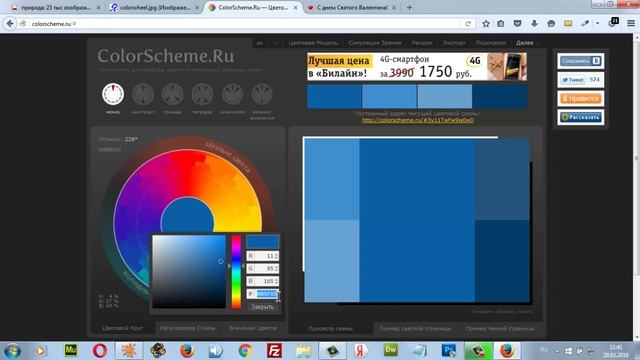The height and width of the screenshot is (360, 640).
Task: Switch to Цветовой Круг tab
Action: 122,328
